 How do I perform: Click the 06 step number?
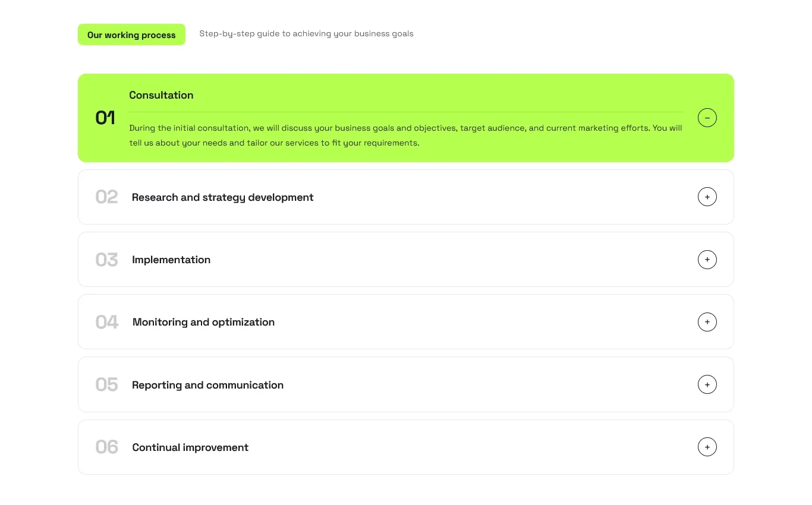point(107,447)
